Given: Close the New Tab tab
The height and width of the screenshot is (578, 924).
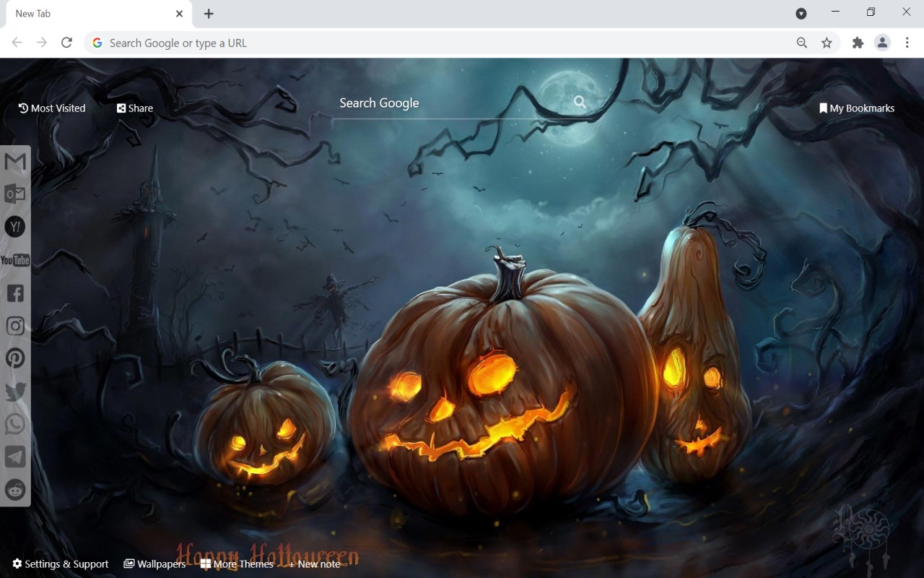Looking at the screenshot, I should click(x=179, y=14).
